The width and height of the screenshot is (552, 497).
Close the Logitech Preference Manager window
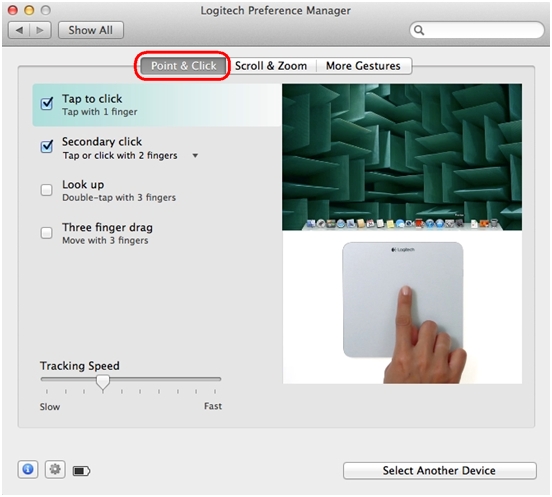coord(13,11)
